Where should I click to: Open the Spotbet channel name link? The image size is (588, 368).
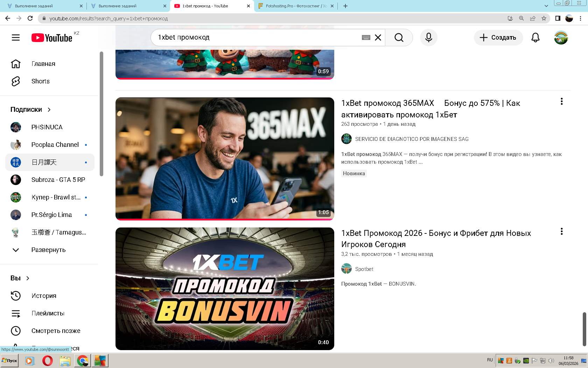point(364,269)
